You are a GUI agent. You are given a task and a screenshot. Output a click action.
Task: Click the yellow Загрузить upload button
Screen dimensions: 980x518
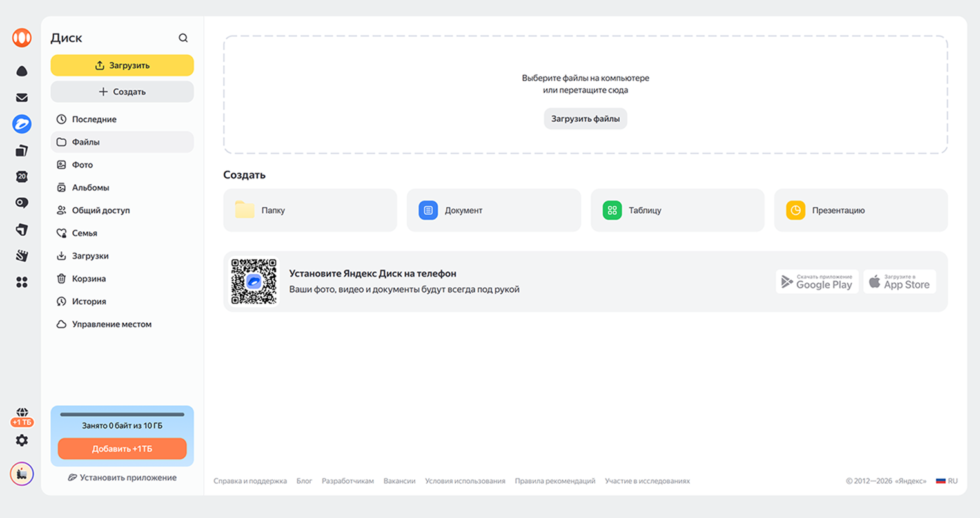[122, 65]
